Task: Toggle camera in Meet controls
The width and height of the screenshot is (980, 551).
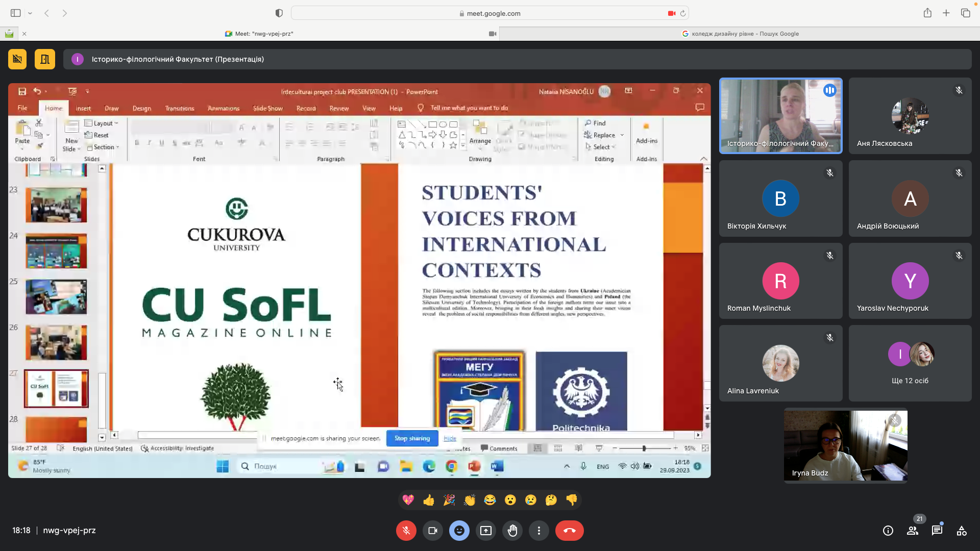Action: tap(433, 531)
